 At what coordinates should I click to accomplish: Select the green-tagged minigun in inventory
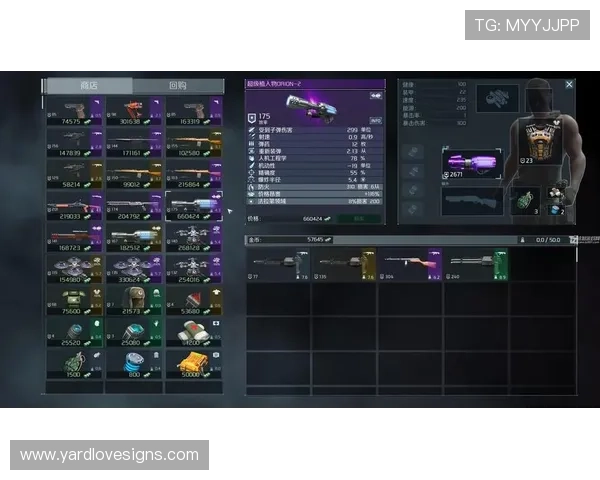(475, 264)
